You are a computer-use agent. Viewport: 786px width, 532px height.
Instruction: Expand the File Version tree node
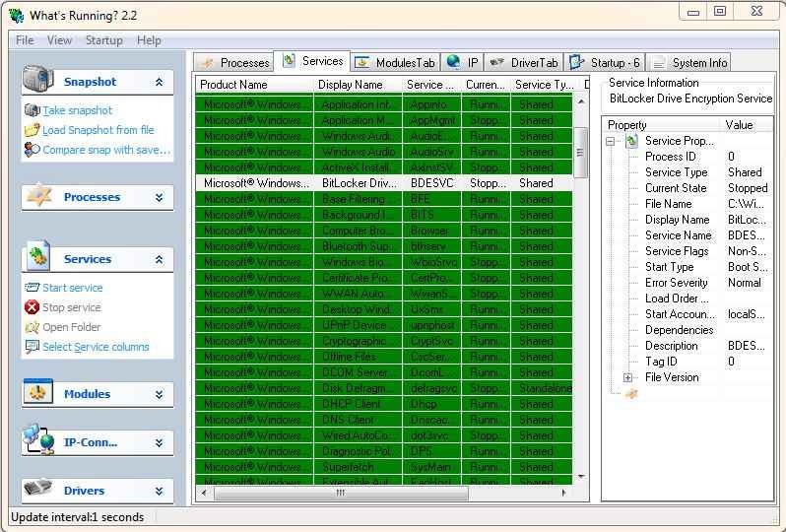[x=627, y=377]
